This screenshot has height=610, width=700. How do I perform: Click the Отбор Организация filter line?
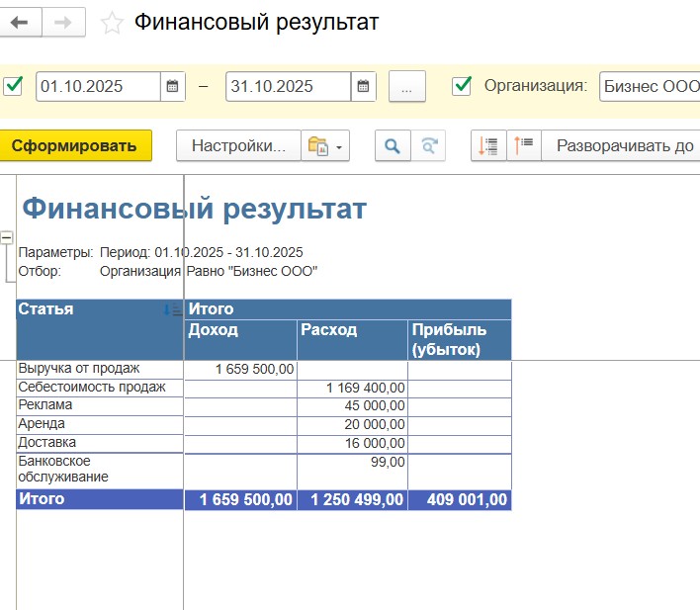tap(168, 271)
